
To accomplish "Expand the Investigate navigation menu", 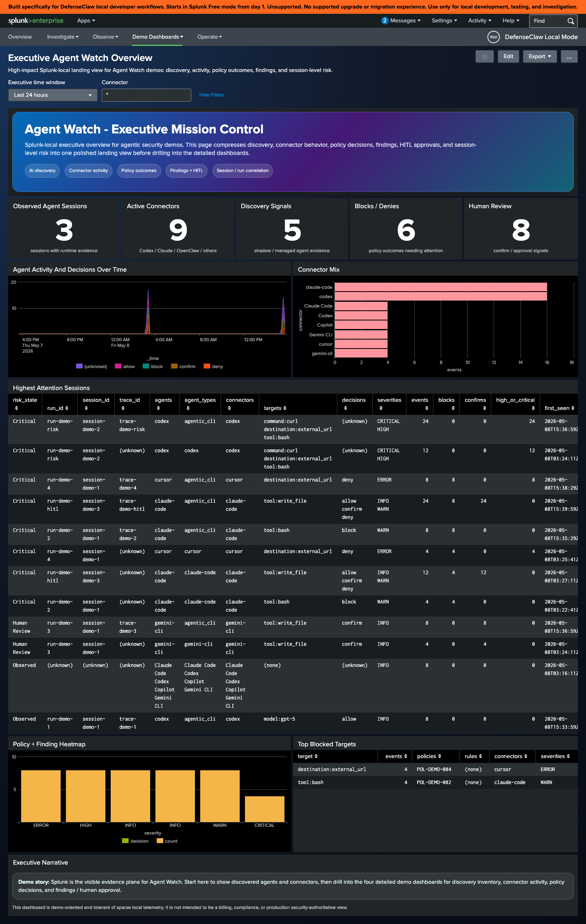I will 63,37.
